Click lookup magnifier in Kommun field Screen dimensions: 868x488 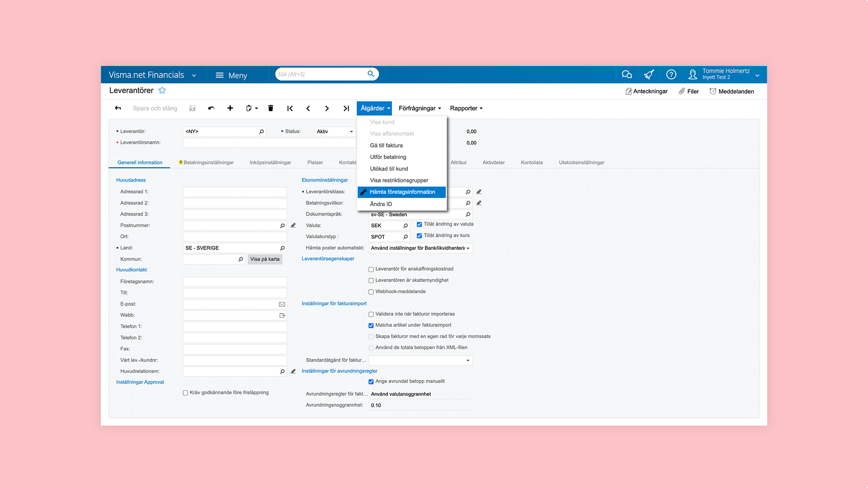(x=241, y=259)
